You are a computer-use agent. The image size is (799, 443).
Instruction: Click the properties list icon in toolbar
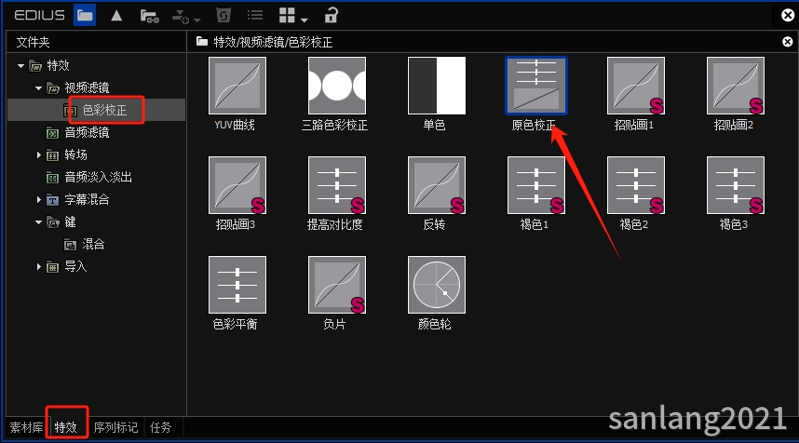tap(255, 16)
